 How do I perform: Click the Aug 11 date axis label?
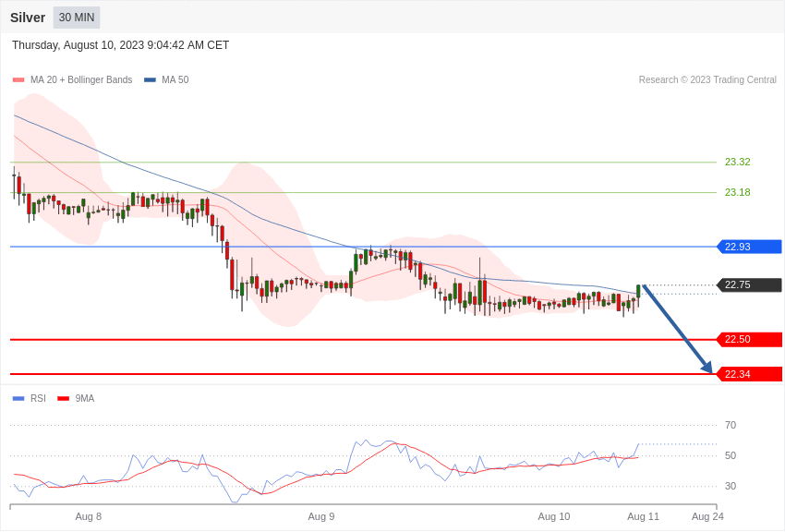click(x=644, y=516)
